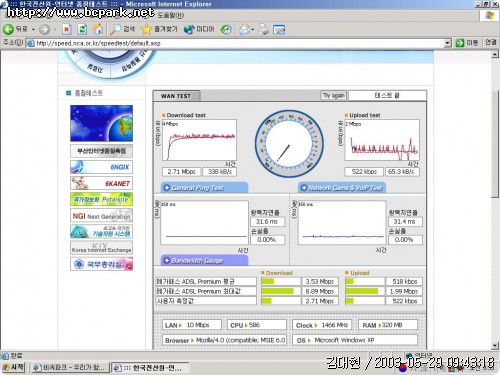Open the Home page icon
This screenshot has width=500, height=375.
(x=98, y=29)
